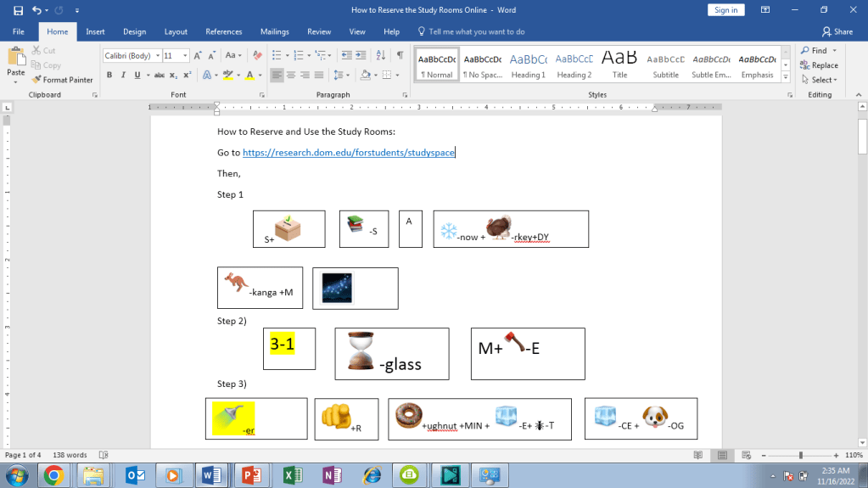
Task: Open PowerPoint from the Windows taskbar
Action: [250, 475]
